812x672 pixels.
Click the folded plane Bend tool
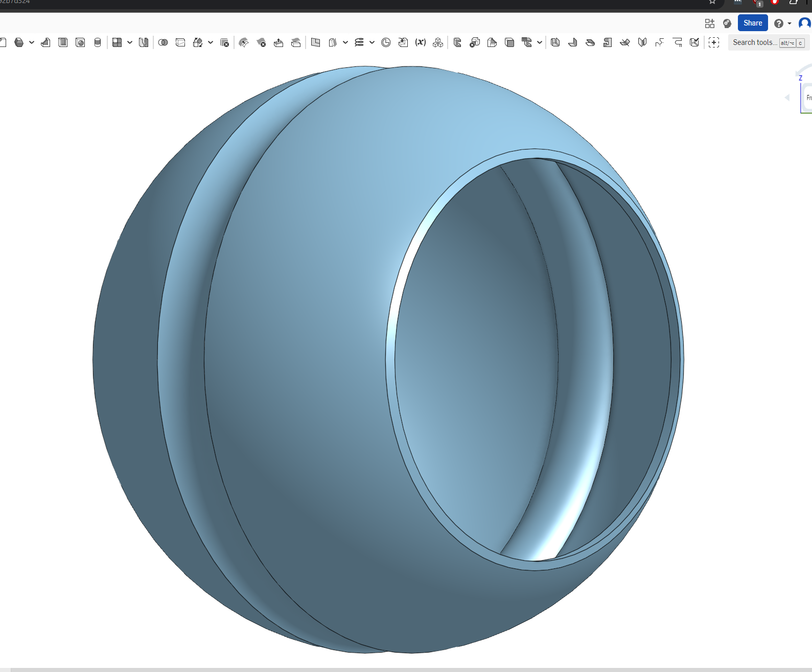(x=625, y=42)
